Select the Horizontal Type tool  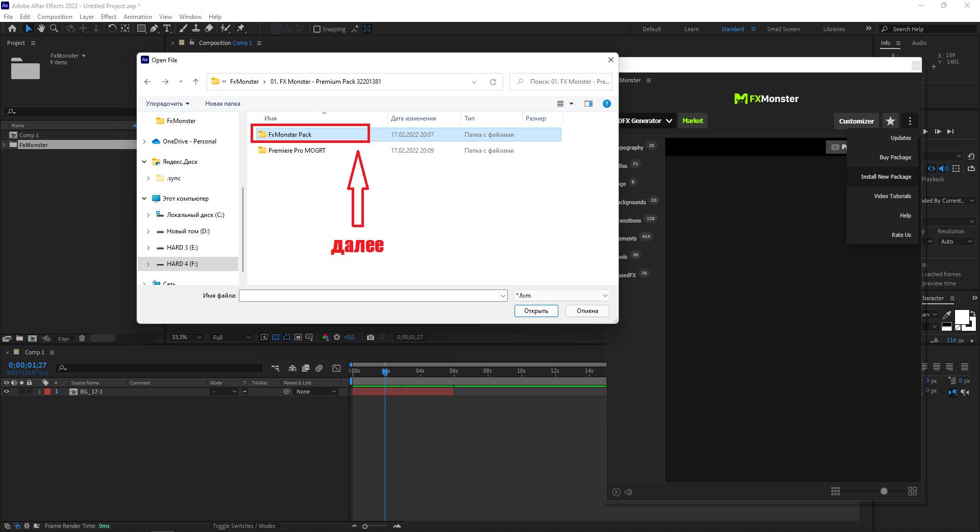pos(167,29)
